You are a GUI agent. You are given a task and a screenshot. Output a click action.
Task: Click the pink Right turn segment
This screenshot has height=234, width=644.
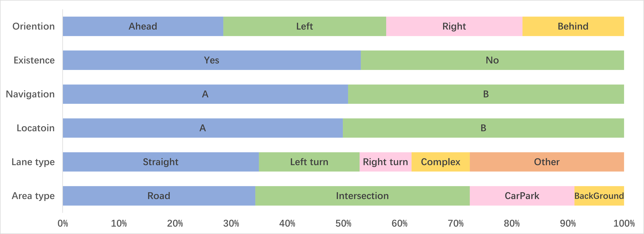point(385,162)
